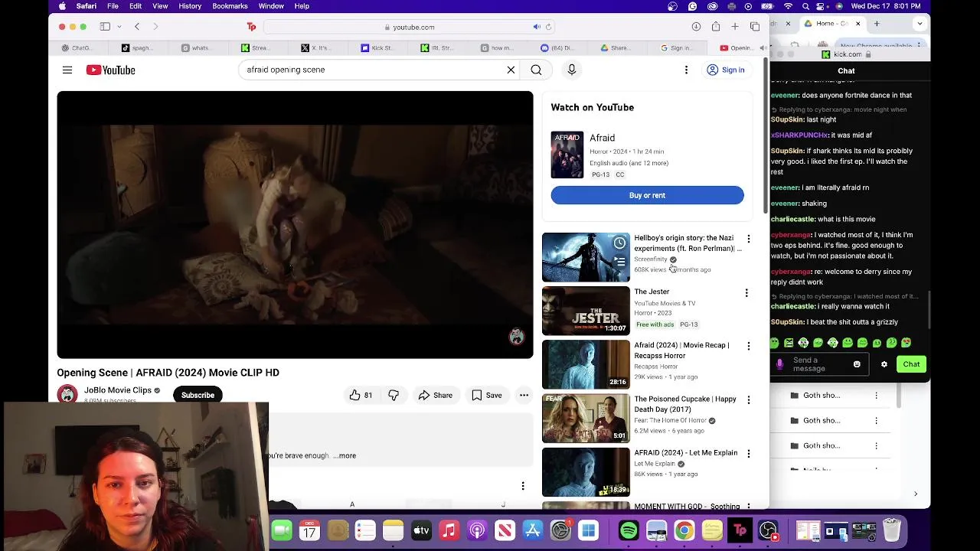Click the video player to pause playback
Viewport: 980px width, 551px height.
click(x=295, y=225)
